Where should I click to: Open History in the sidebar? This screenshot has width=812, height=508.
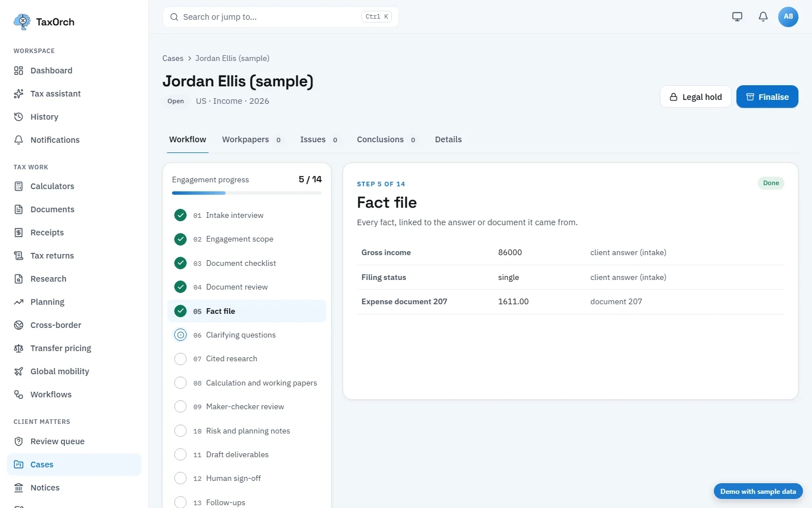[74, 117]
